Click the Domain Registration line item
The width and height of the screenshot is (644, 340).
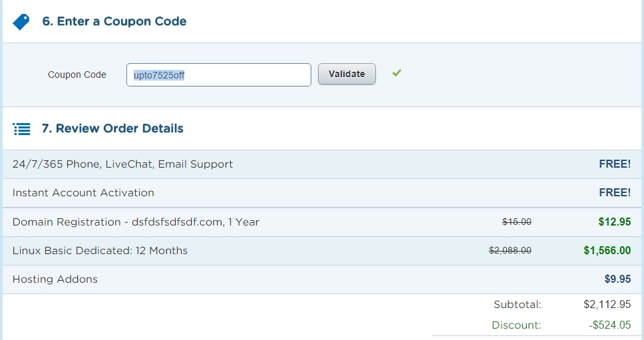[136, 222]
